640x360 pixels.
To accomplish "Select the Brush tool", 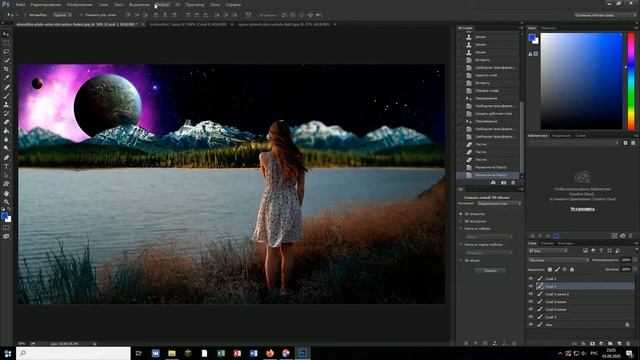I will click(x=6, y=96).
